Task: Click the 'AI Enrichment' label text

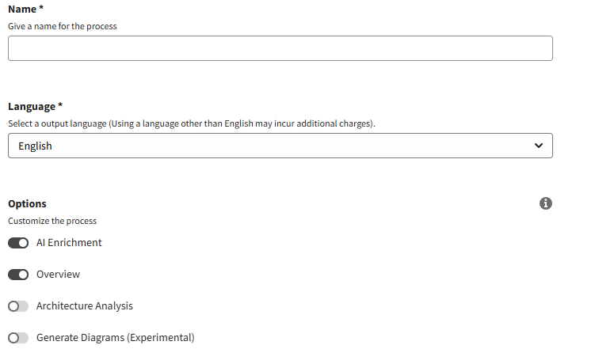Action: click(69, 243)
